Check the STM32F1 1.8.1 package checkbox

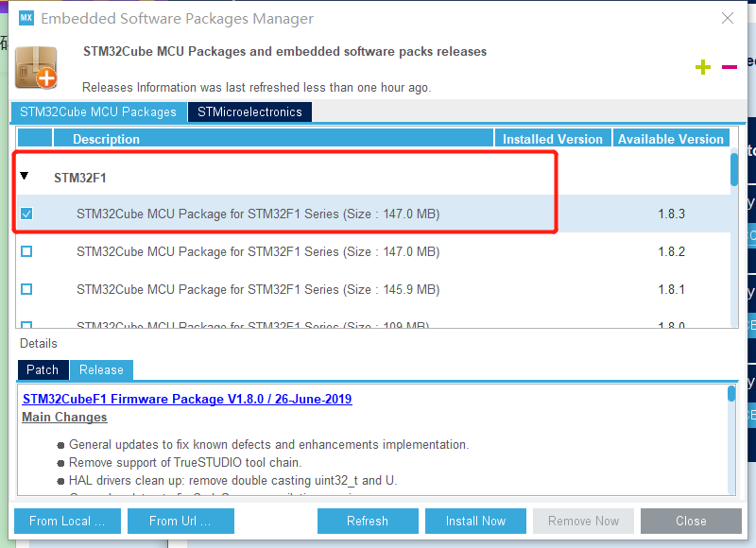coord(26,289)
